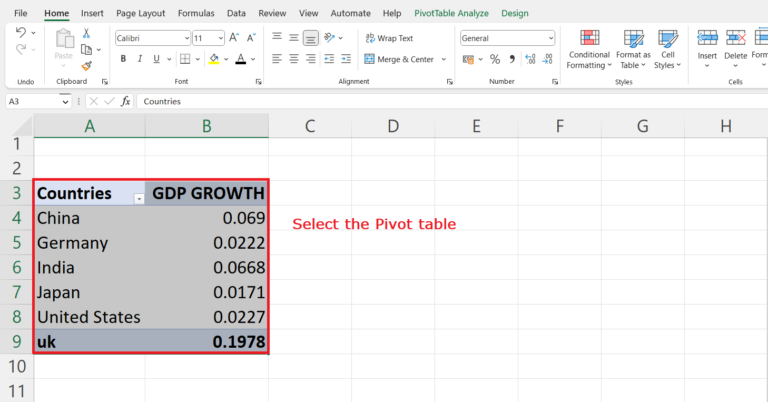Click the Name Box showing A3
Image resolution: width=768 pixels, height=402 pixels.
pyautogui.click(x=30, y=101)
